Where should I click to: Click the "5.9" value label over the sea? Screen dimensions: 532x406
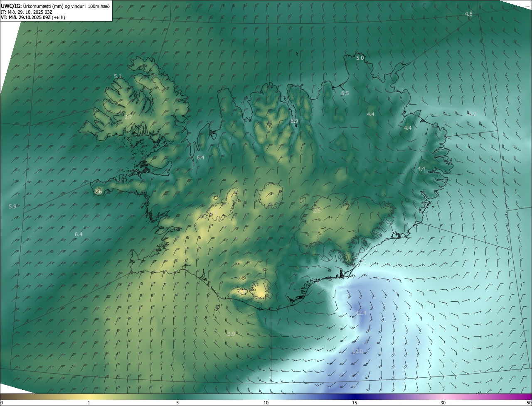click(12, 206)
